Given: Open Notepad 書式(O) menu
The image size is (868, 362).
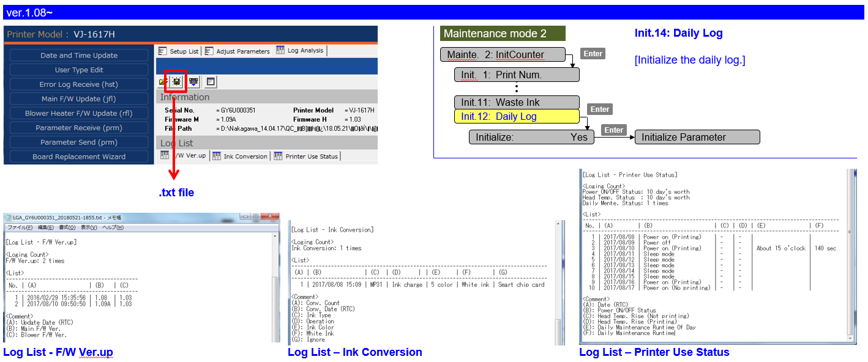Looking at the screenshot, I should coord(67,227).
